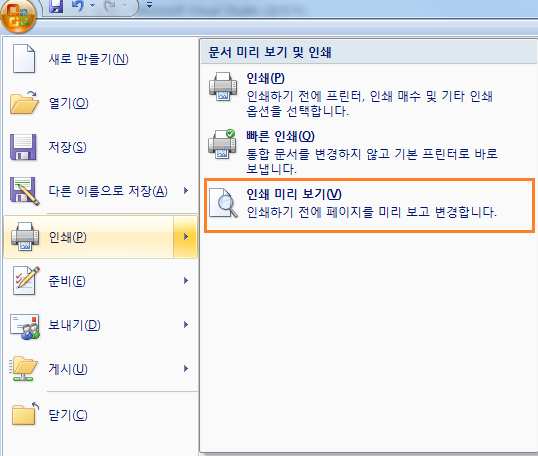Click the Redo arrow in quick access toolbar
The height and width of the screenshot is (456, 538).
[x=110, y=5]
